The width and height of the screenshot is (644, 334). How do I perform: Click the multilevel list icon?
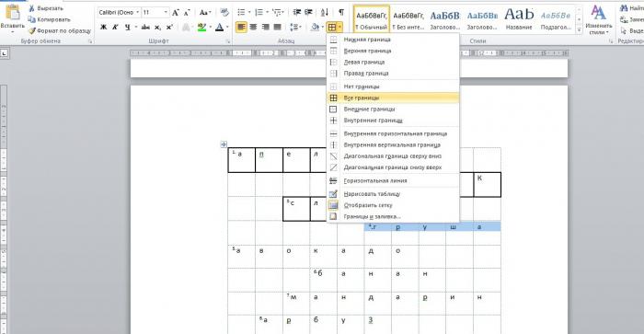click(278, 13)
